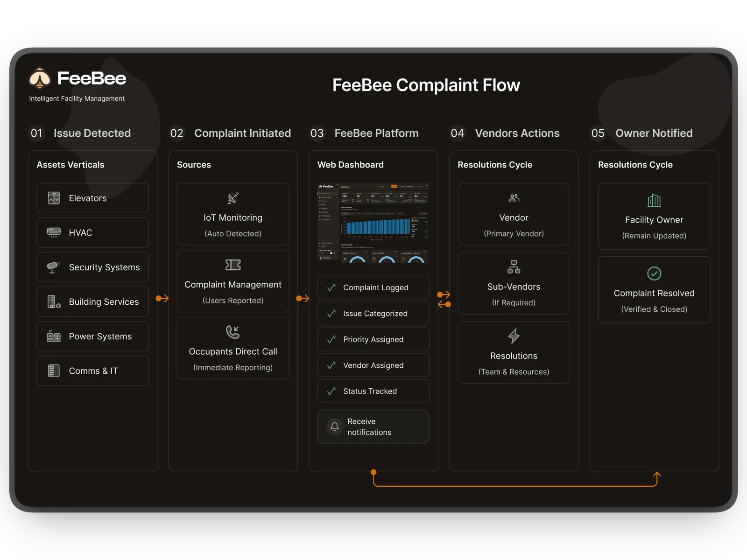The width and height of the screenshot is (747, 560).
Task: Click the Elevators label
Action: [x=87, y=198]
